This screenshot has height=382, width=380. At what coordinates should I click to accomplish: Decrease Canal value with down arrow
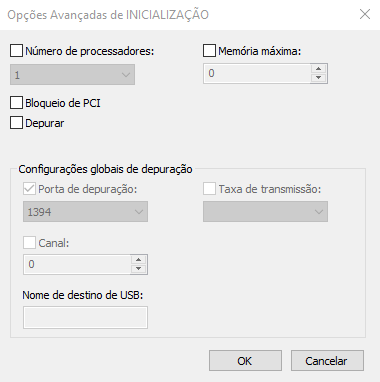coord(139,269)
